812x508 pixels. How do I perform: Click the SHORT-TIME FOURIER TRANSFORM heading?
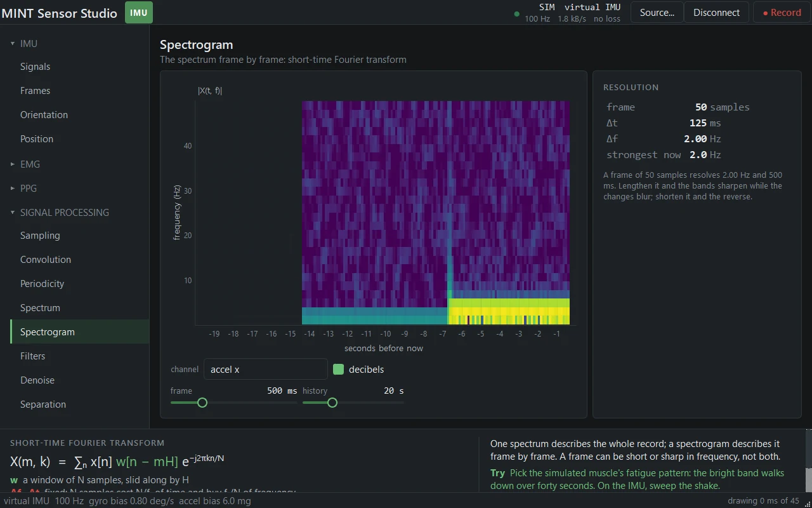click(x=87, y=443)
